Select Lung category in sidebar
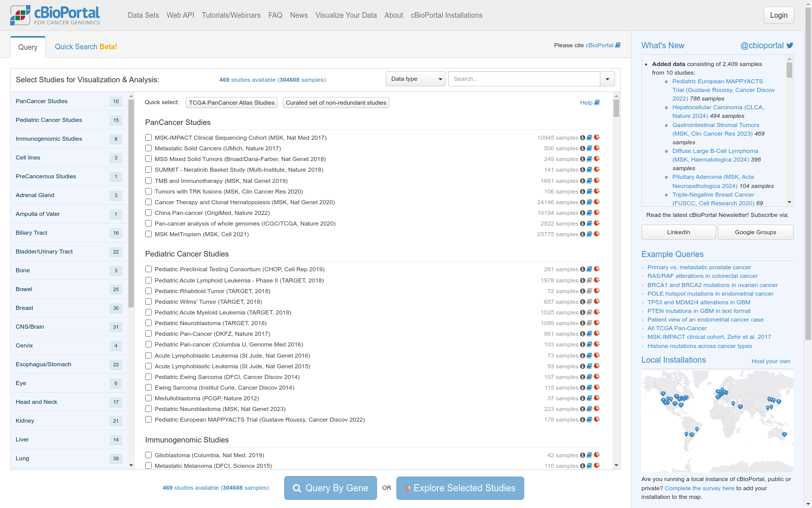812x508 pixels. pos(69,458)
